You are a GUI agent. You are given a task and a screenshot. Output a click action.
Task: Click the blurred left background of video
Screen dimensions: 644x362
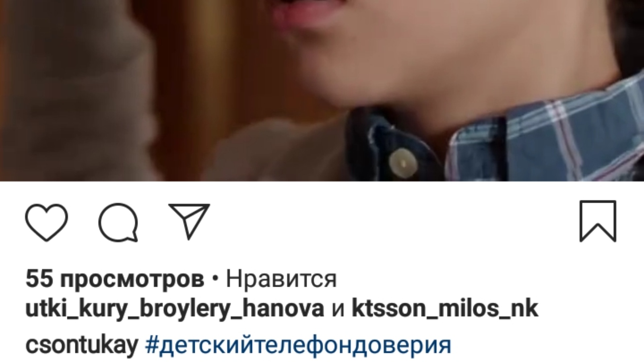click(x=72, y=90)
